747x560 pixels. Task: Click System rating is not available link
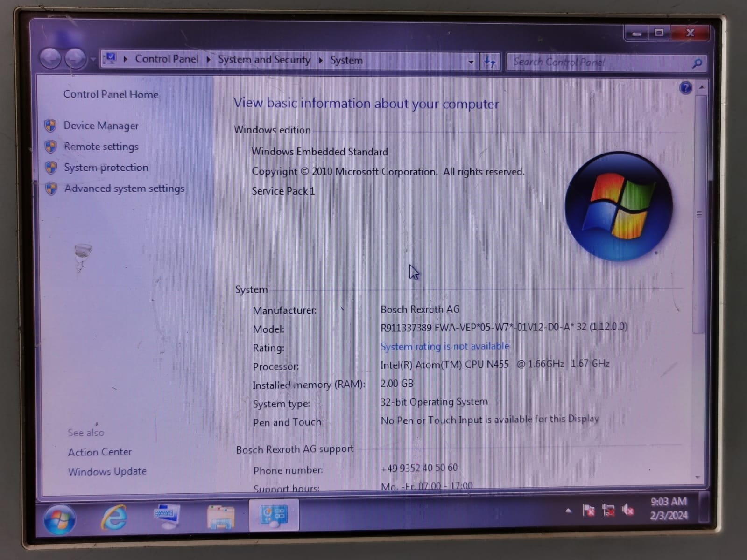[x=444, y=346]
